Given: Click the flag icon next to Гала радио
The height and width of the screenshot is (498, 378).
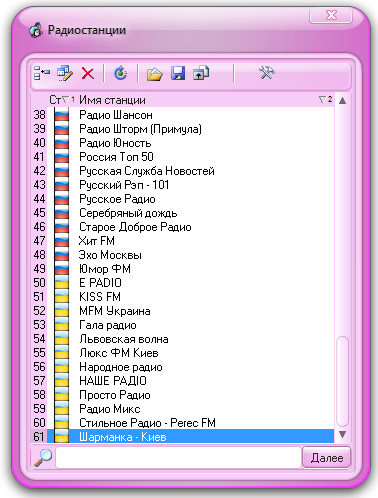Looking at the screenshot, I should point(61,325).
